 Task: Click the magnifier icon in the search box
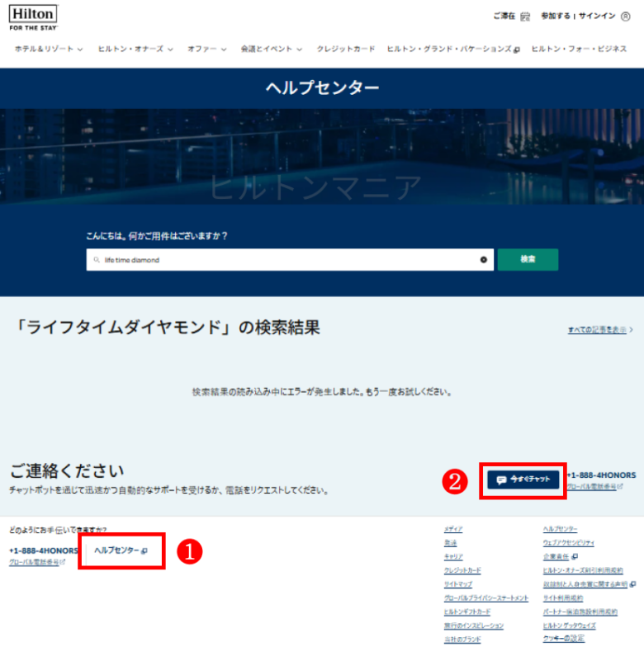(x=97, y=260)
